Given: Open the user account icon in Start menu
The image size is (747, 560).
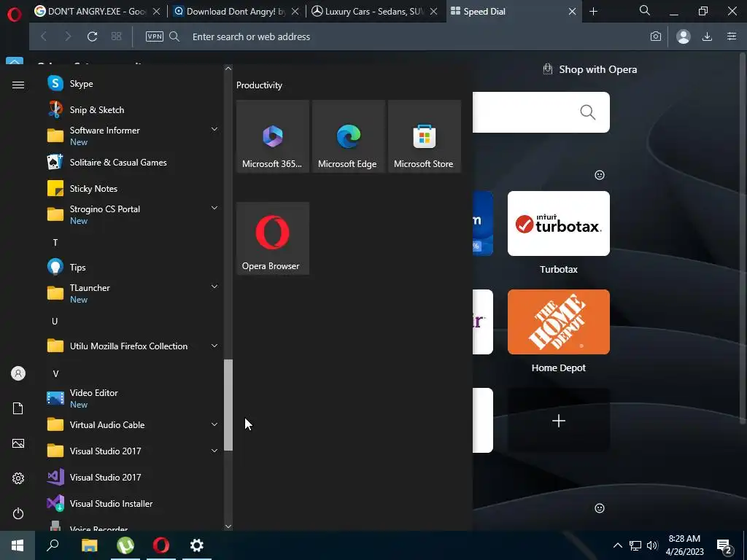Looking at the screenshot, I should (18, 373).
